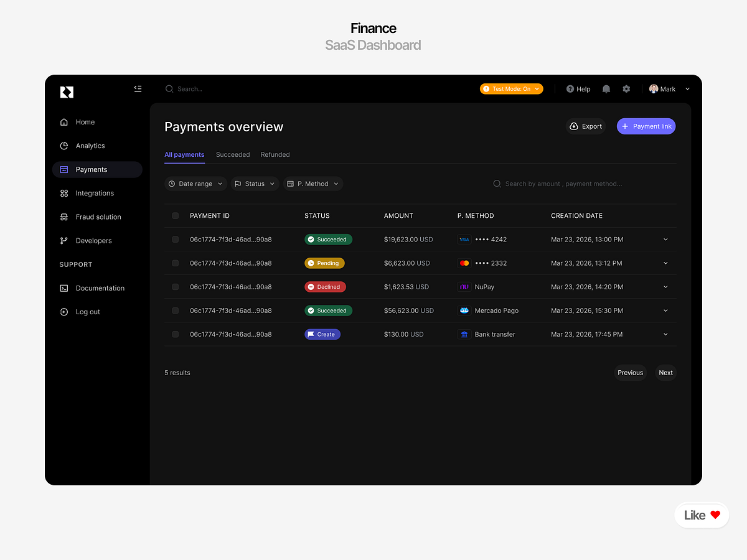Click the Export cloud download icon
The height and width of the screenshot is (560, 747).
pos(574,126)
